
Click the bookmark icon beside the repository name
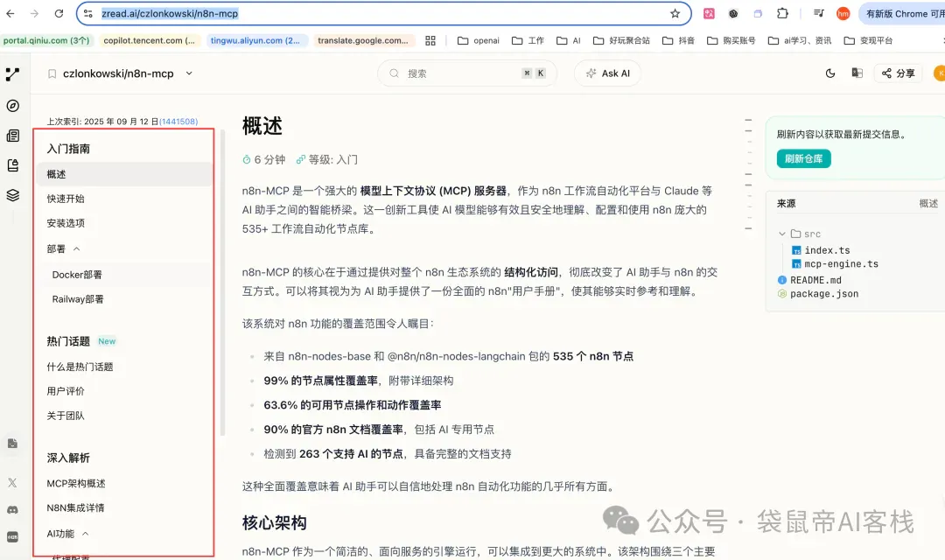(52, 73)
